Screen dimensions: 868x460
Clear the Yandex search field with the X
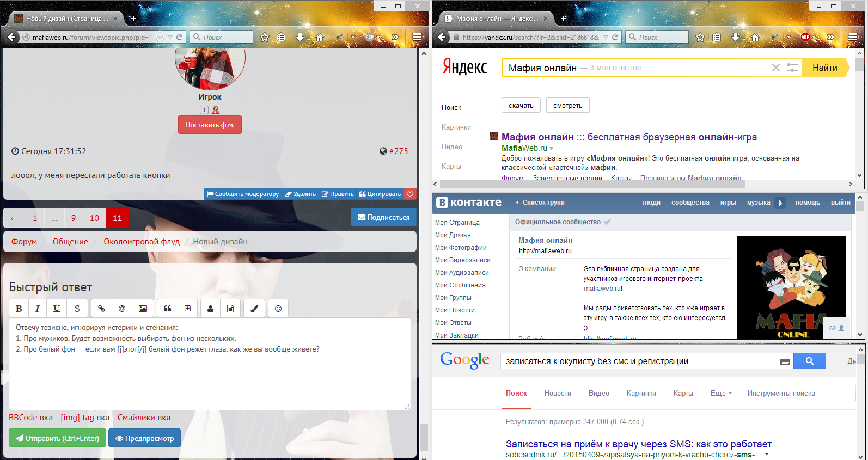click(x=775, y=68)
